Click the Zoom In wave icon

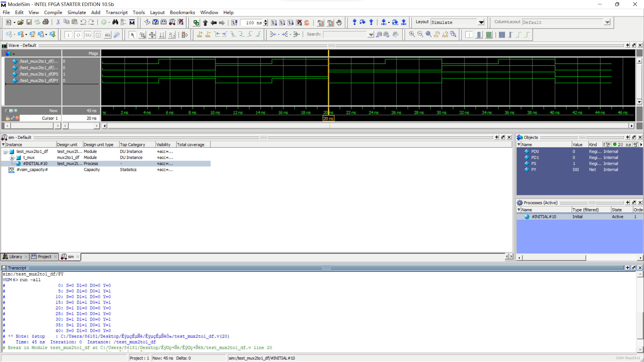[x=412, y=34]
